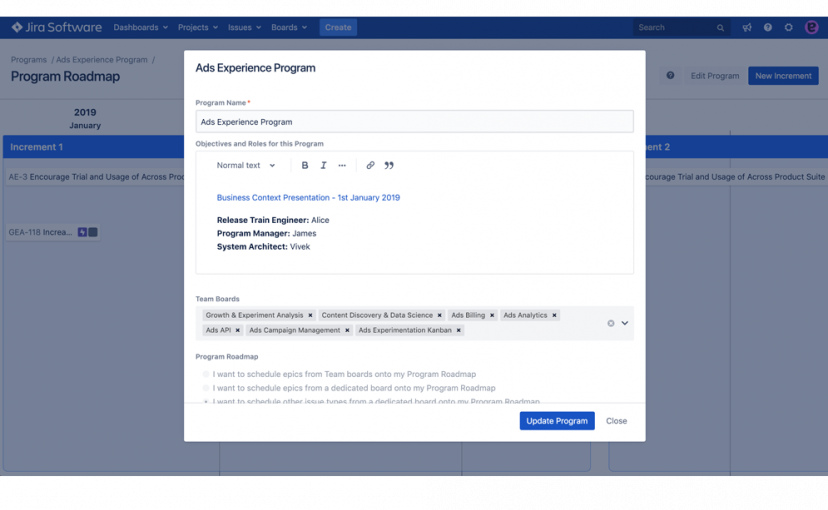Open Dashboards menu
Image resolution: width=828 pixels, height=510 pixels.
click(x=140, y=27)
